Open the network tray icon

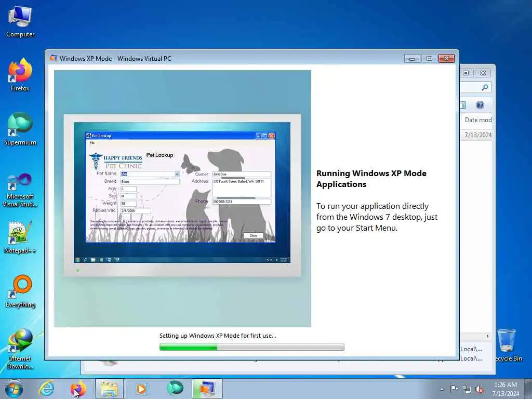coord(467,390)
